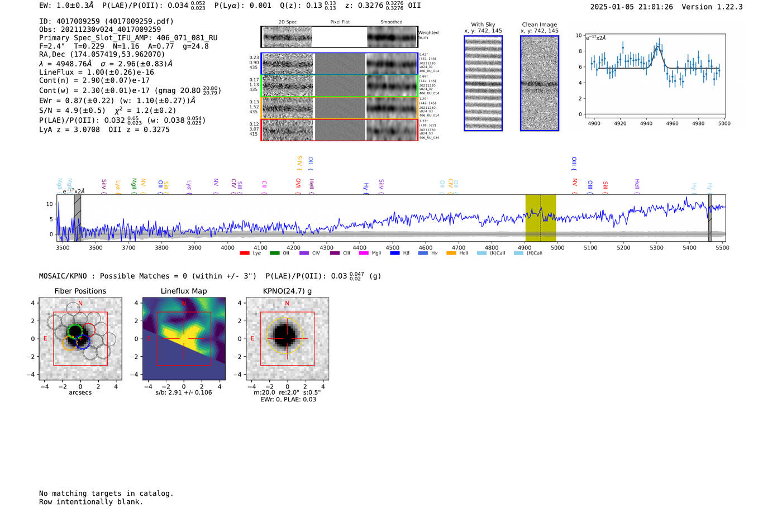
Task: Click the green OII legend marker
Action: (x=274, y=253)
